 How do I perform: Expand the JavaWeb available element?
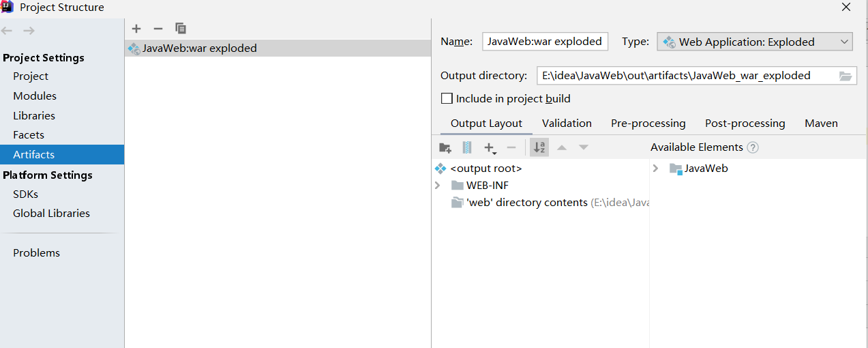coord(656,168)
